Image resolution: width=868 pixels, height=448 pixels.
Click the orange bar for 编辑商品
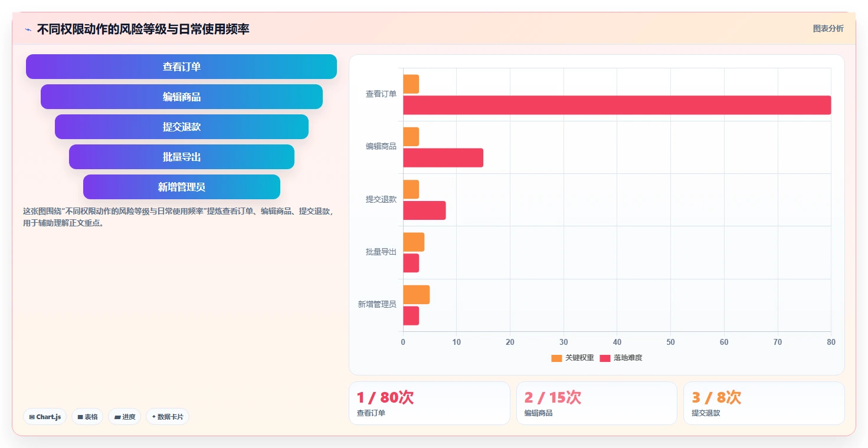coord(411,137)
